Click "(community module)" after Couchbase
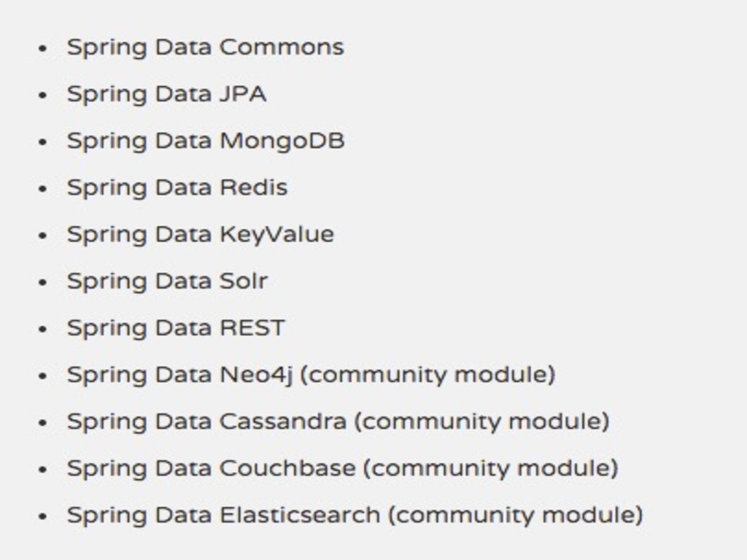747x560 pixels. pos(491,468)
